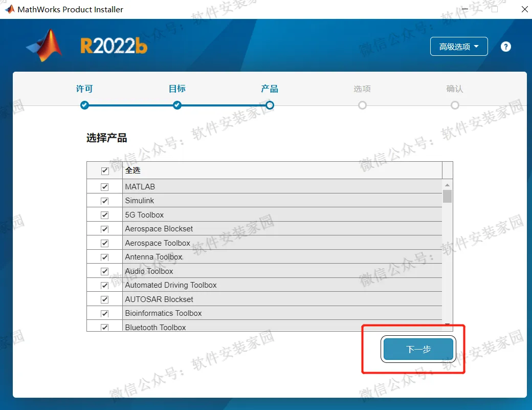Click the R2022b release label
The width and height of the screenshot is (532, 410).
pos(114,46)
